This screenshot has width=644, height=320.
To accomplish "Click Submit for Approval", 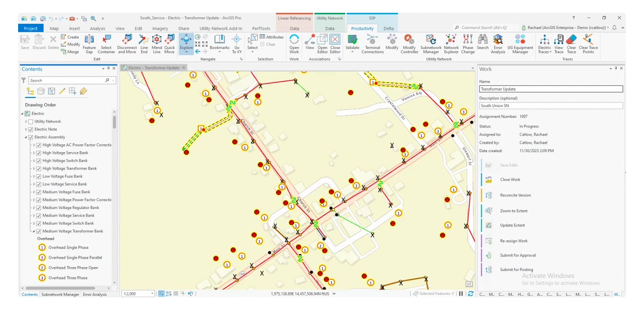I will point(518,255).
